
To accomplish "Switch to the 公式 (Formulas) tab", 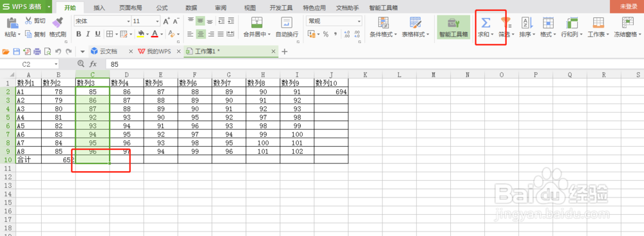I will [162, 8].
